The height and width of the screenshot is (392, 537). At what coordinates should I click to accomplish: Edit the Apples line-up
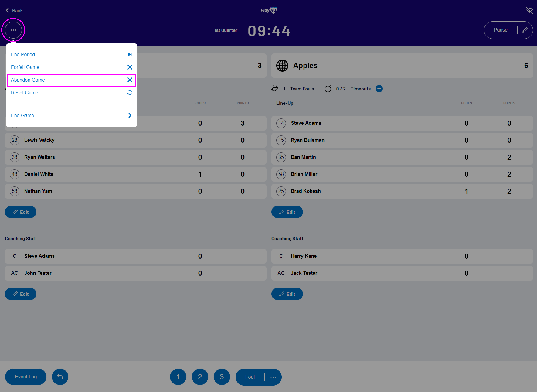(x=287, y=212)
